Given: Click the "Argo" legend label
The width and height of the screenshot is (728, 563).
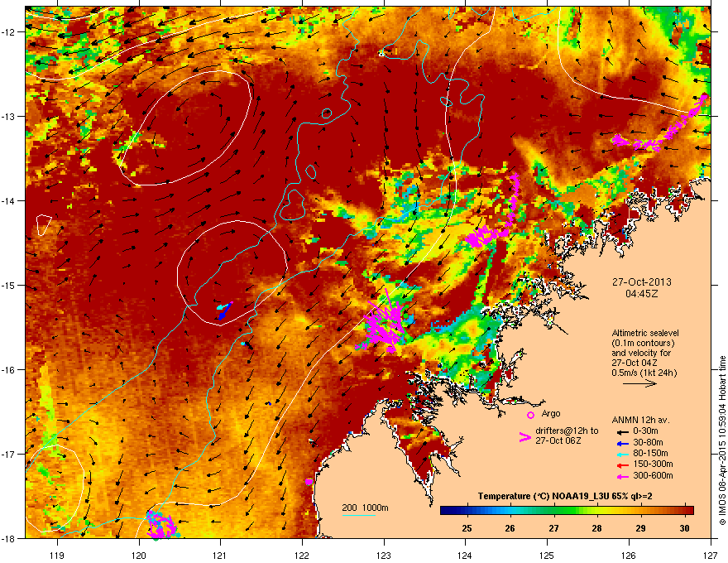Looking at the screenshot, I should click(x=551, y=413).
